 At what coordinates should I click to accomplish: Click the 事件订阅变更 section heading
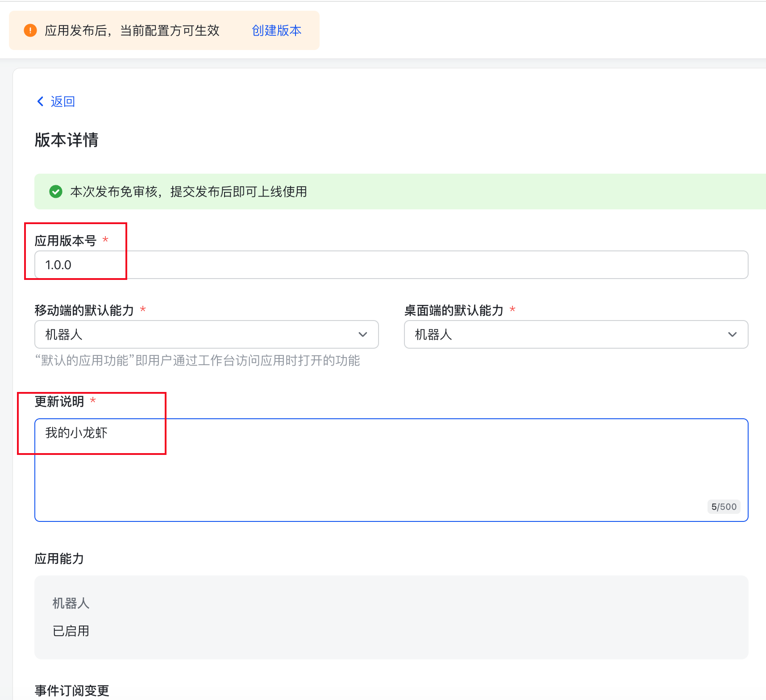(72, 691)
